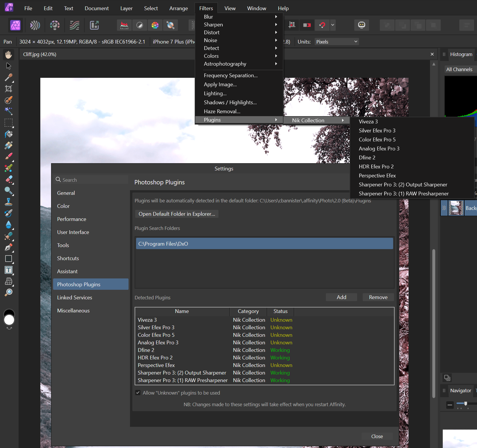Switch to the Tone Mapping Persona
477x448 pixels.
(x=75, y=25)
